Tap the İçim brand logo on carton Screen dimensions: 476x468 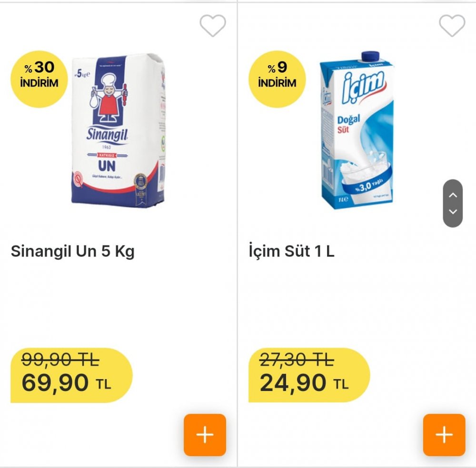(363, 88)
